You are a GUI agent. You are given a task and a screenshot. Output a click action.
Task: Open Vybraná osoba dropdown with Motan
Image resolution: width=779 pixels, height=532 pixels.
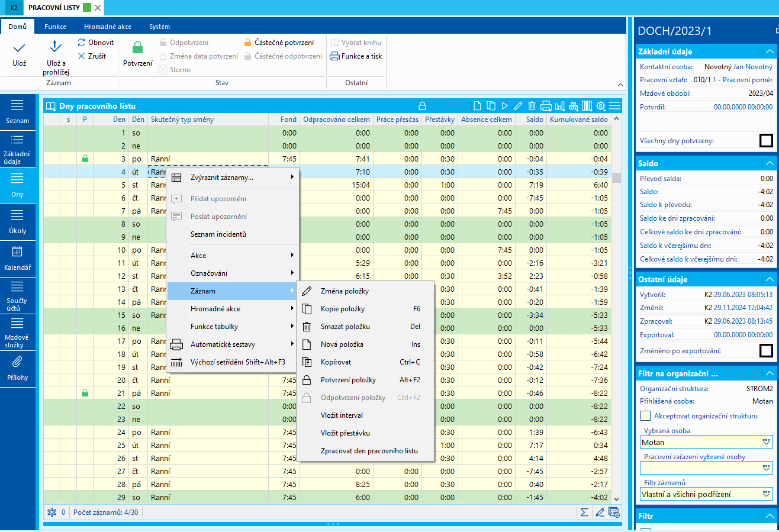pos(767,442)
